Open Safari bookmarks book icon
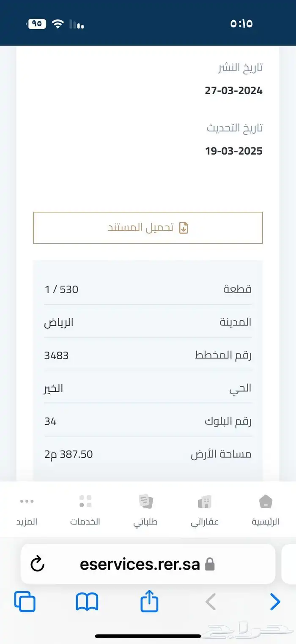 tap(87, 602)
